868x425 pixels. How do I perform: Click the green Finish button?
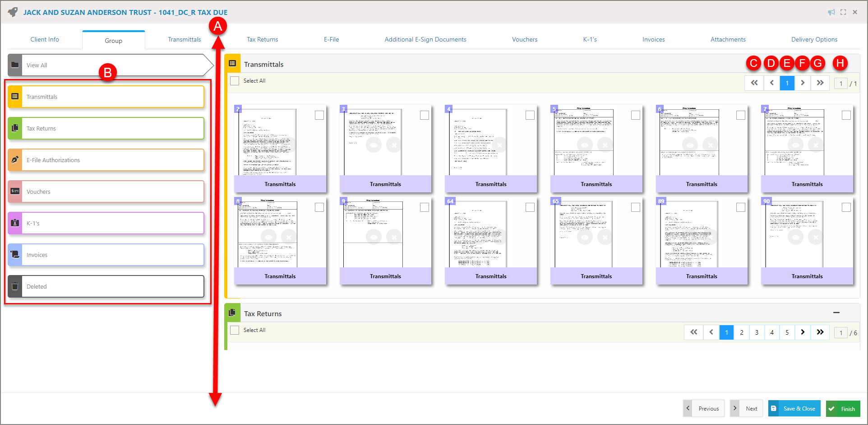[x=843, y=409]
